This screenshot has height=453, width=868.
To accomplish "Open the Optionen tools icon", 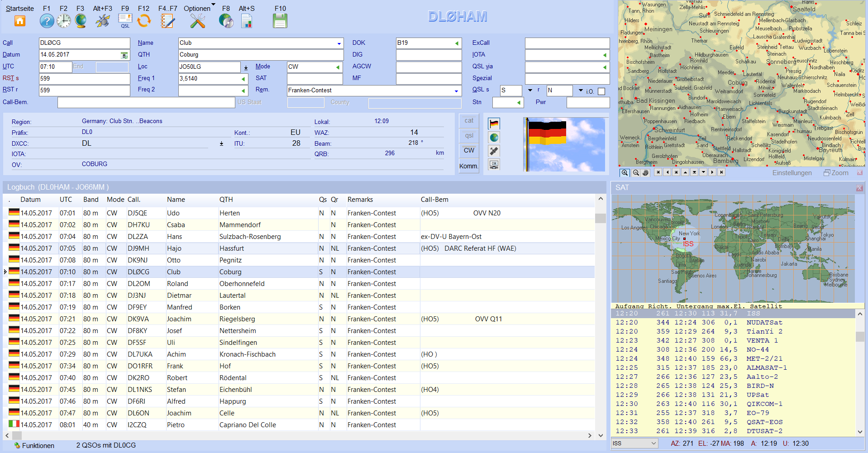I will coord(197,21).
